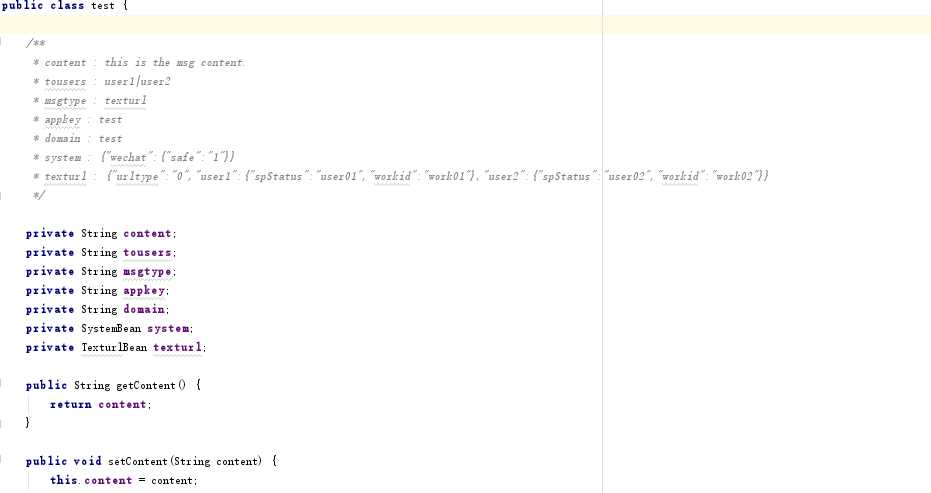The height and width of the screenshot is (493, 931).
Task: Collapse the Javadoc comment block fold marker
Action: pos(1,43)
